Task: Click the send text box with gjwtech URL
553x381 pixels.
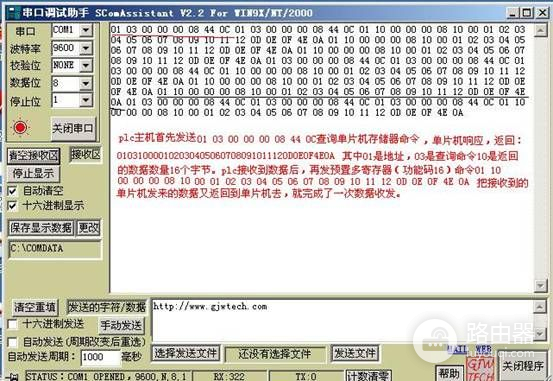Action: (x=342, y=320)
